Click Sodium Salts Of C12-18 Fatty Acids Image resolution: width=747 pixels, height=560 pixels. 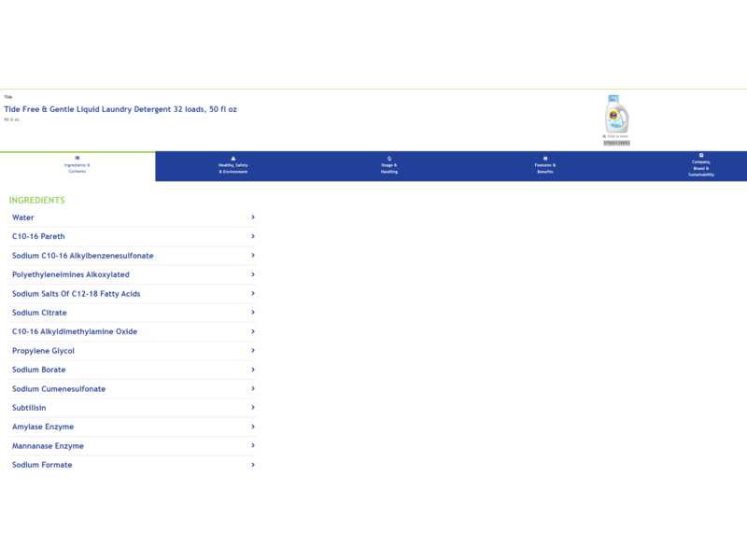click(x=77, y=294)
